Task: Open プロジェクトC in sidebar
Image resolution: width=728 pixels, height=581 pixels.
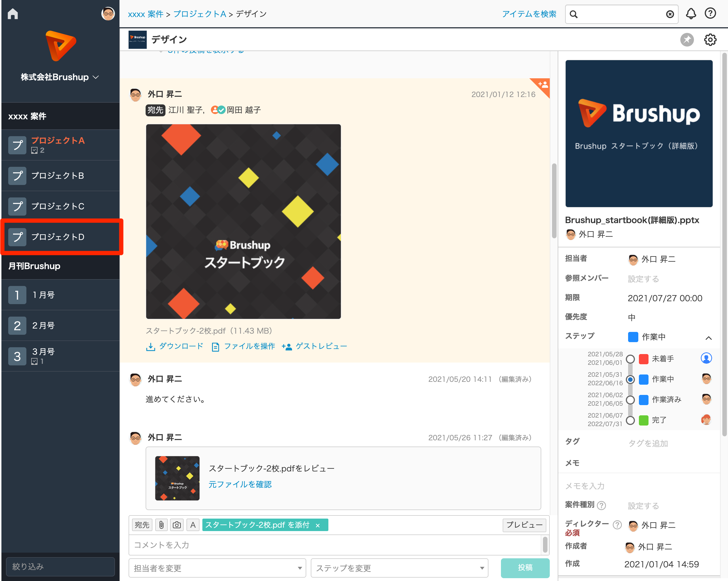Action: [x=60, y=206]
